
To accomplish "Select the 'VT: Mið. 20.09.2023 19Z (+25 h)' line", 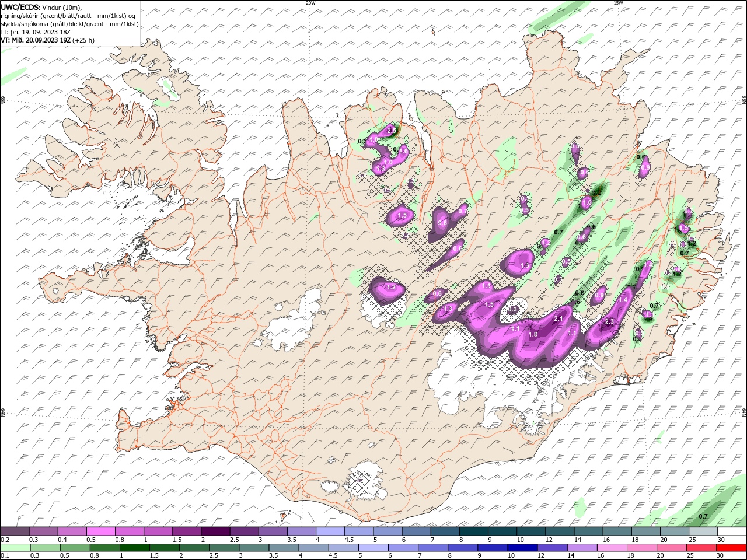I will click(x=48, y=40).
